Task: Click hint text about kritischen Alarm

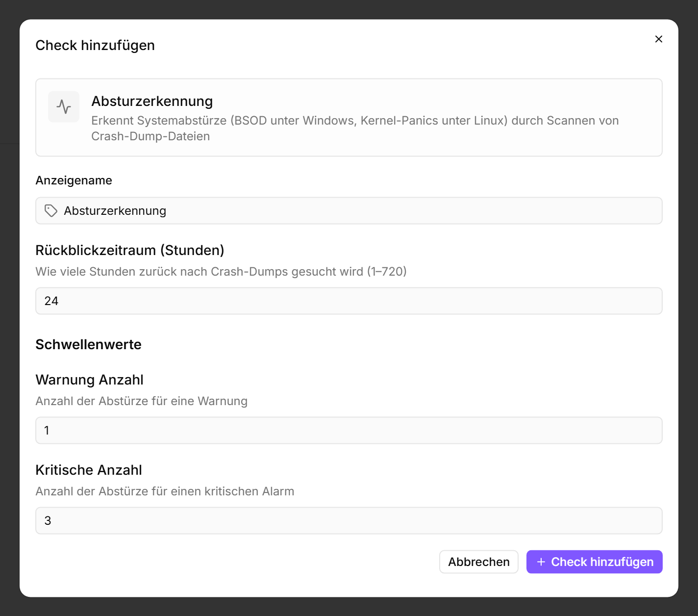Action: click(x=165, y=491)
